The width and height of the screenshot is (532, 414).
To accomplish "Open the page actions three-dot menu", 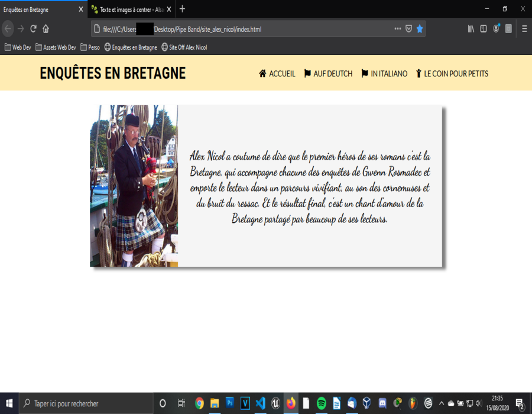I will pyautogui.click(x=398, y=29).
